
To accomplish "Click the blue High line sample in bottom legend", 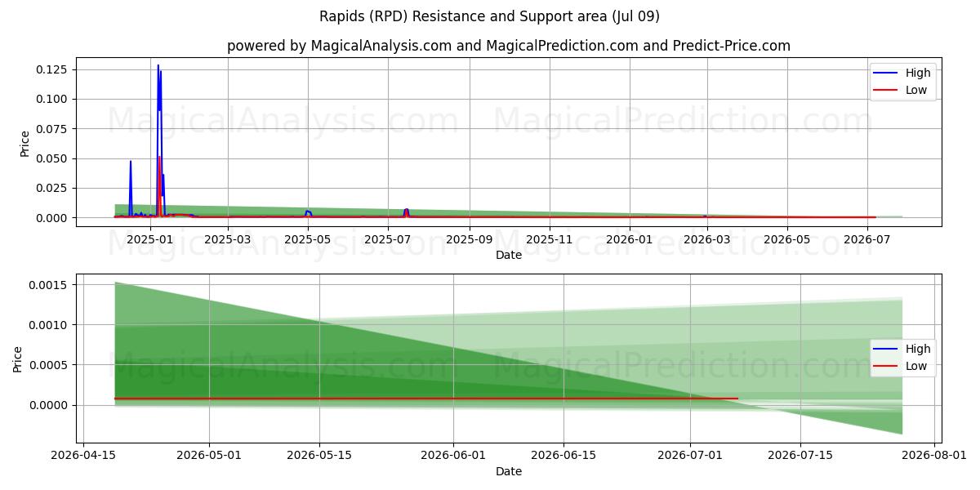I will [x=886, y=350].
